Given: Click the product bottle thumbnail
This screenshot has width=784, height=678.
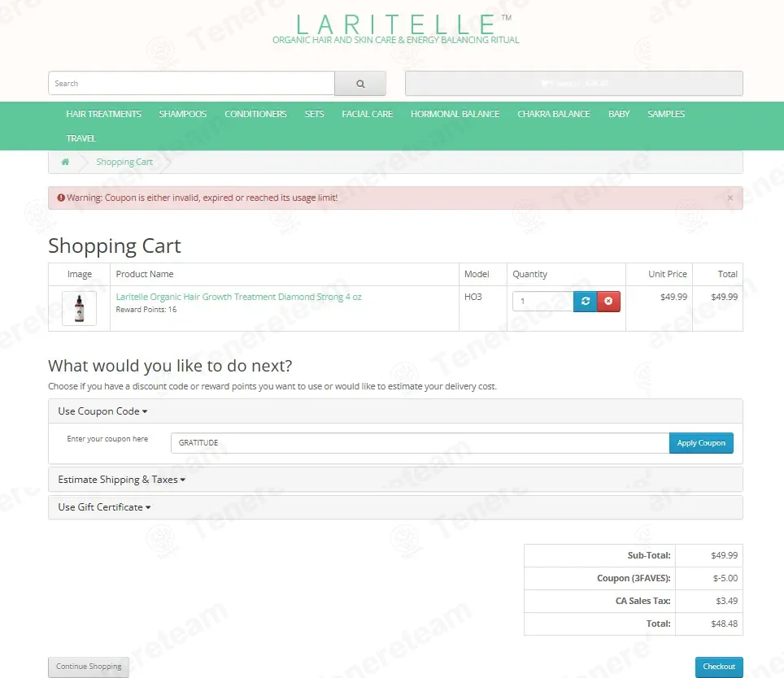Looking at the screenshot, I should [79, 308].
